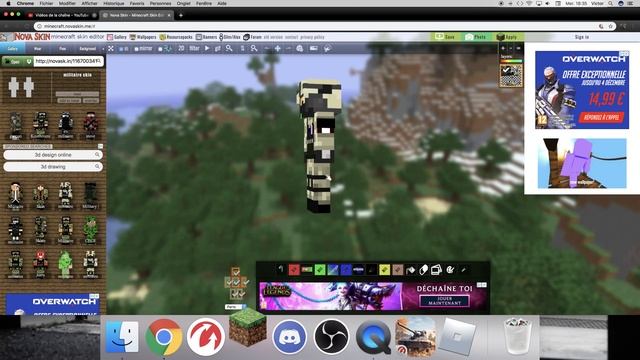Viewport: 640px width, 360px height.
Task: Open the Overwatch offer ad on right
Action: click(x=582, y=90)
